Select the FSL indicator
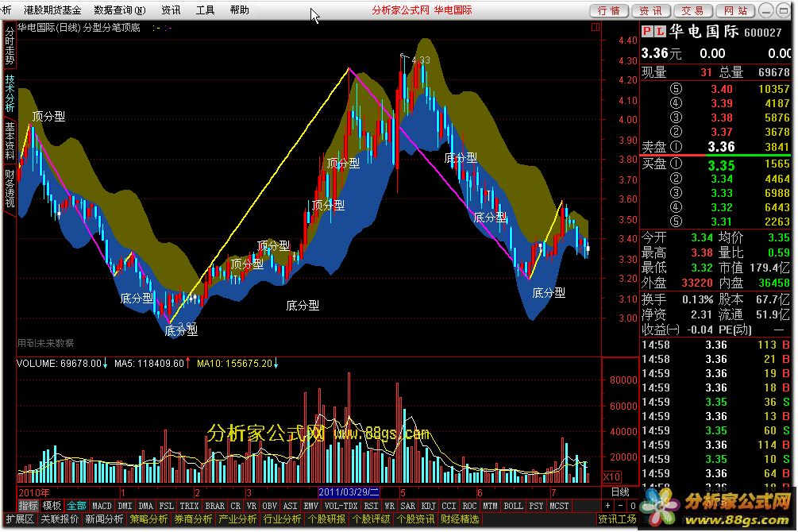798x532 pixels. click(x=167, y=506)
